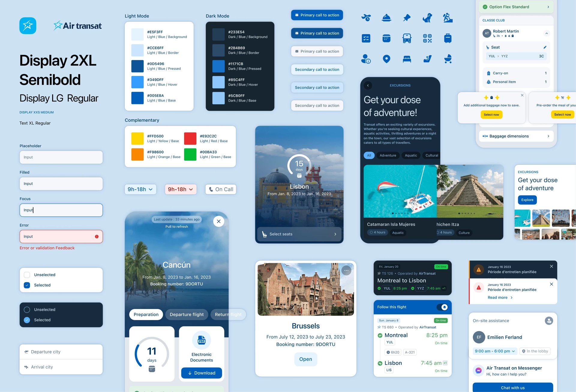Click the seat edit pencil icon
The image size is (576, 392).
545,47
